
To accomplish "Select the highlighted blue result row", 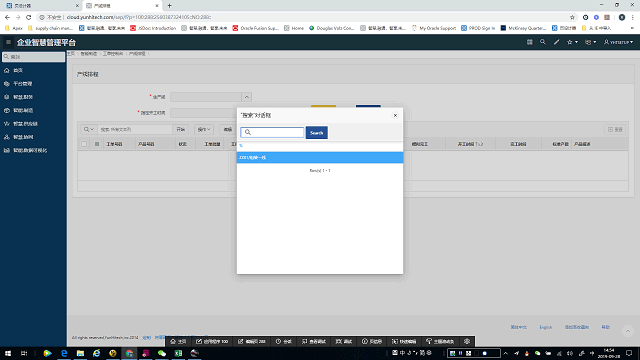I will (320, 158).
